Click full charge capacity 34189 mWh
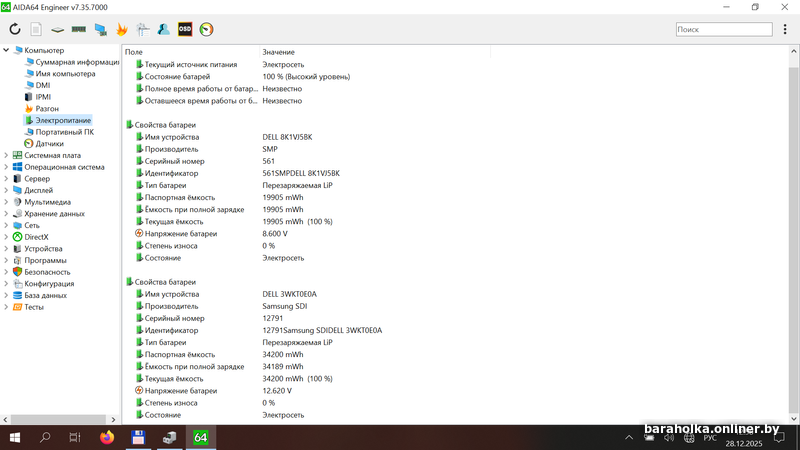This screenshot has height=450, width=800. click(x=283, y=367)
